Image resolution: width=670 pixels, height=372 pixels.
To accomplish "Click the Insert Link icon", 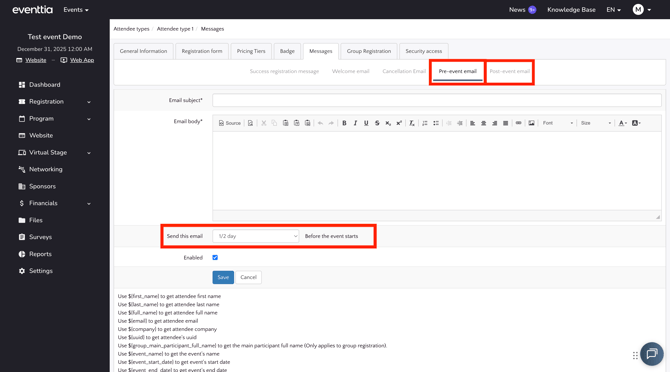I will click(518, 123).
